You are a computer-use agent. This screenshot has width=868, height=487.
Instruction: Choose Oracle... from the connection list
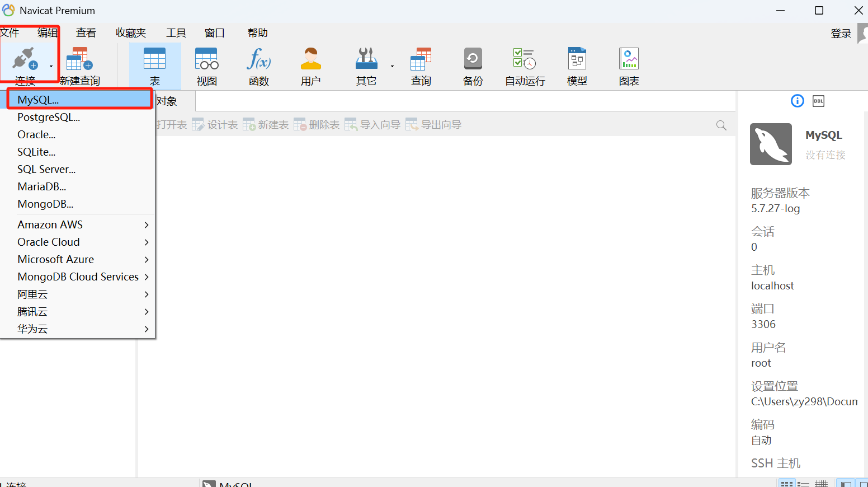click(78, 135)
